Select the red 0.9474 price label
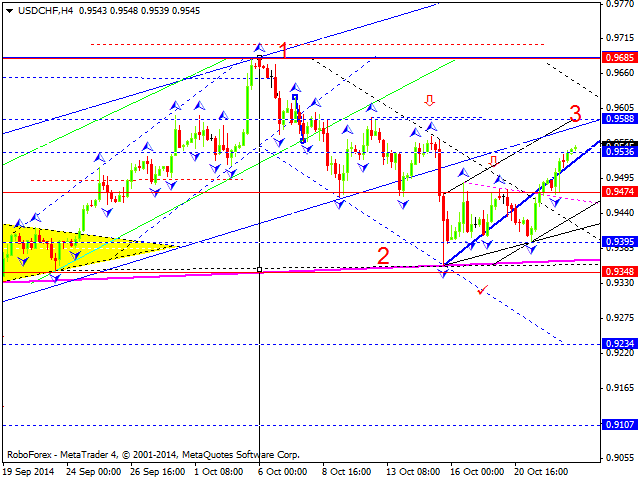640x480 pixels. click(620, 191)
